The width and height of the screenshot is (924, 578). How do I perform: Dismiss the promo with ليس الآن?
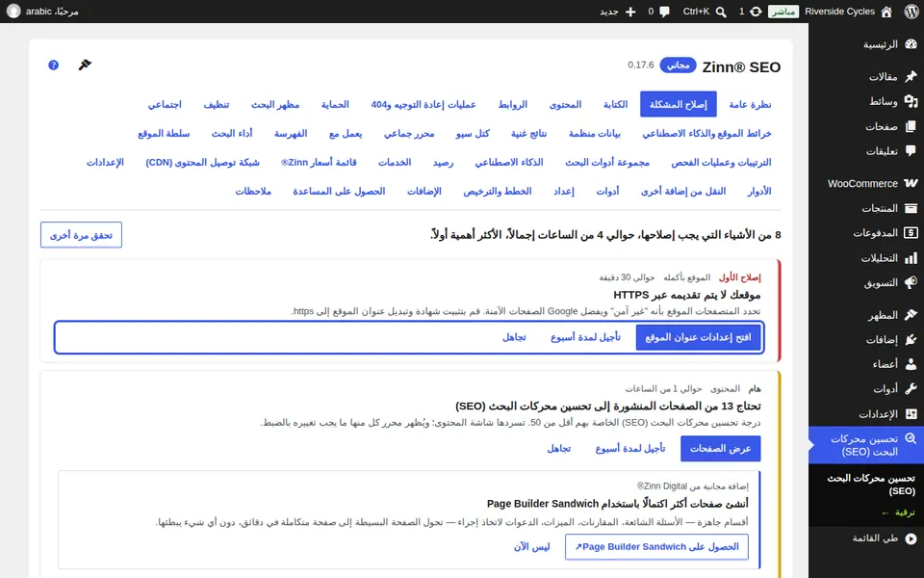(x=531, y=547)
